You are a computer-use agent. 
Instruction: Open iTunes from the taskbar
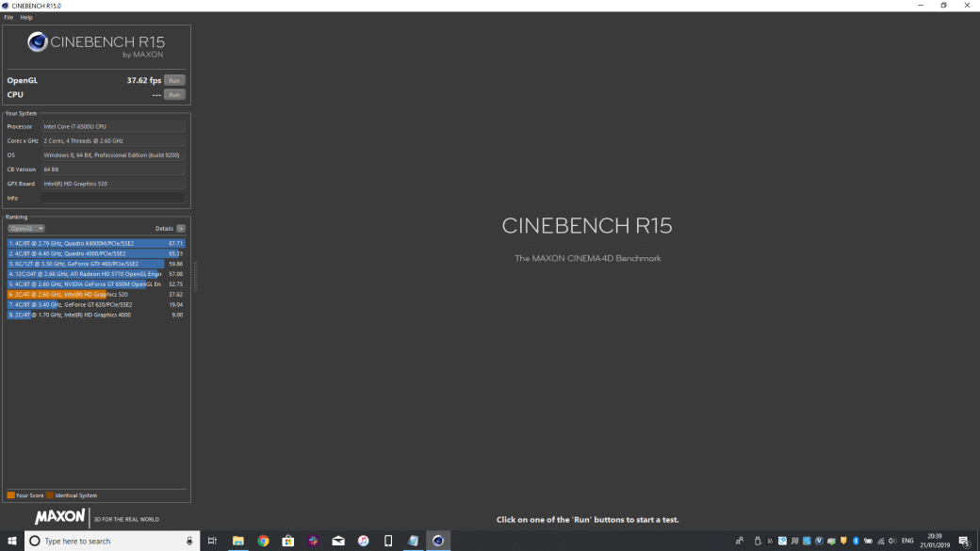pyautogui.click(x=362, y=541)
